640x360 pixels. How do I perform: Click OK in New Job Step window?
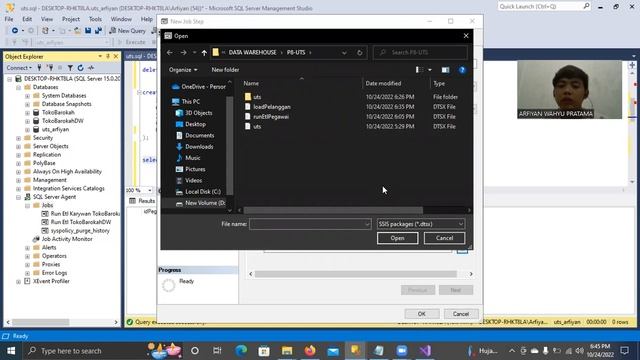pos(422,314)
